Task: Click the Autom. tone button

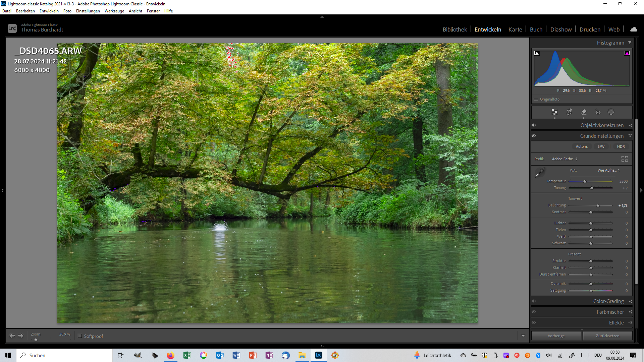Action: point(582,146)
